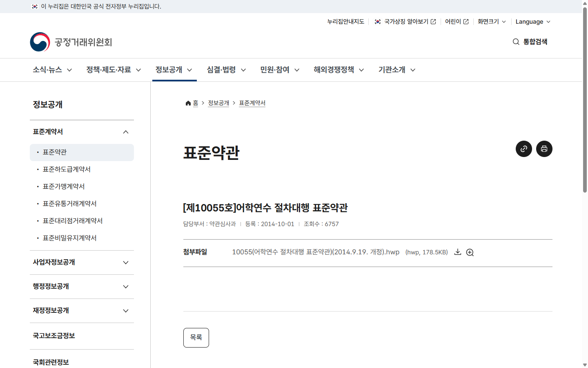Click 표준계약서 breadcrumb link
588x368 pixels.
[x=252, y=103]
